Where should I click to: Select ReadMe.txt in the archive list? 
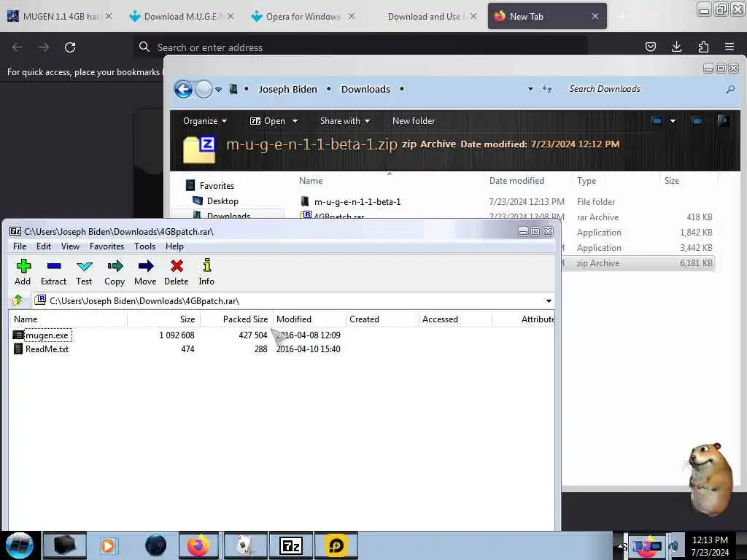pos(47,349)
